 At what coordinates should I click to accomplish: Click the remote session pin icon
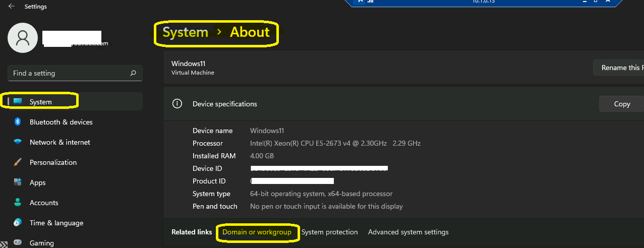360,2
